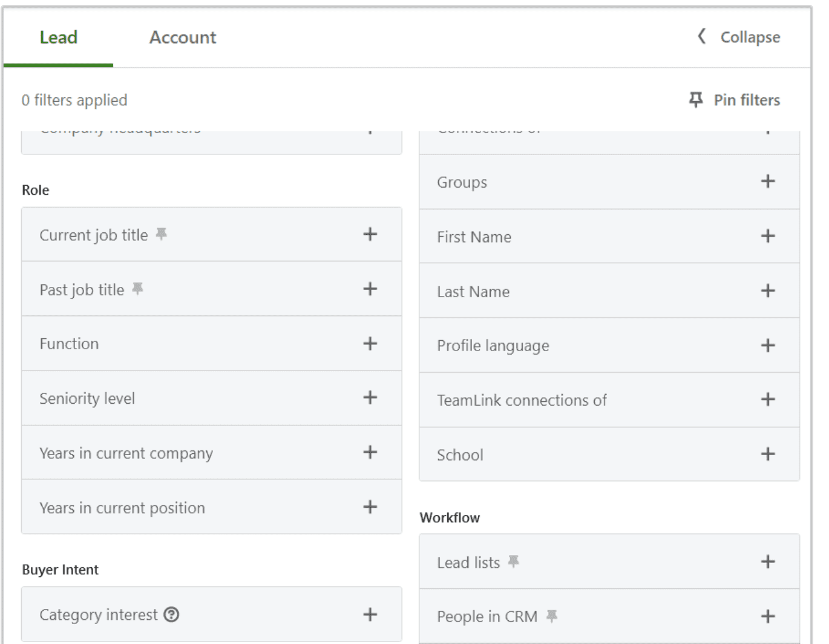Add a First Name filter
The image size is (829, 644).
768,237
